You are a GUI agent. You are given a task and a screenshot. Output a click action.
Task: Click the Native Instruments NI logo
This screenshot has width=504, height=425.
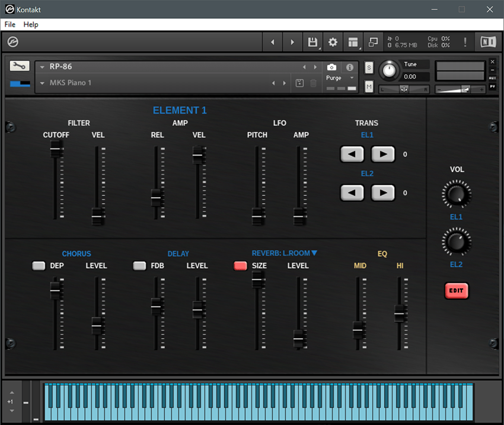488,42
